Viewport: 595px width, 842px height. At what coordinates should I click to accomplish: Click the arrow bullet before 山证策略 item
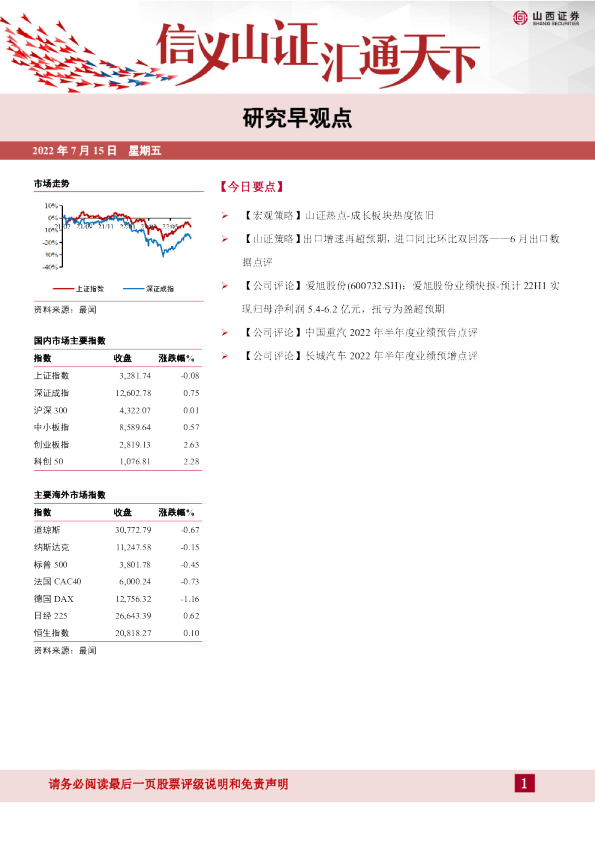coord(225,239)
